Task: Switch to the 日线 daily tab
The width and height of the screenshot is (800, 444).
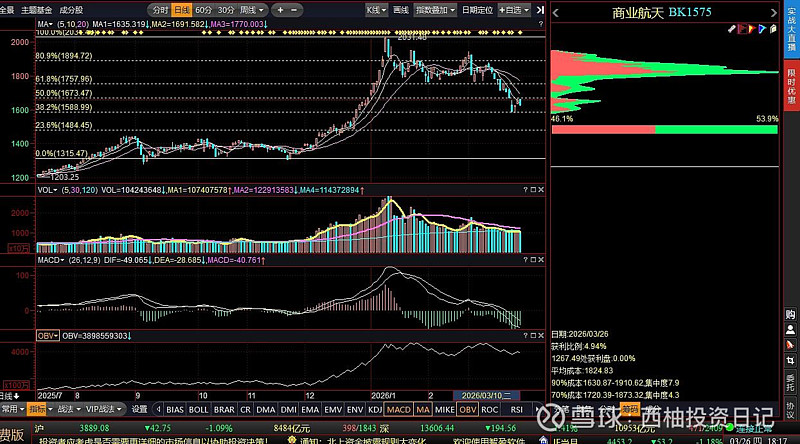Action: [182, 10]
